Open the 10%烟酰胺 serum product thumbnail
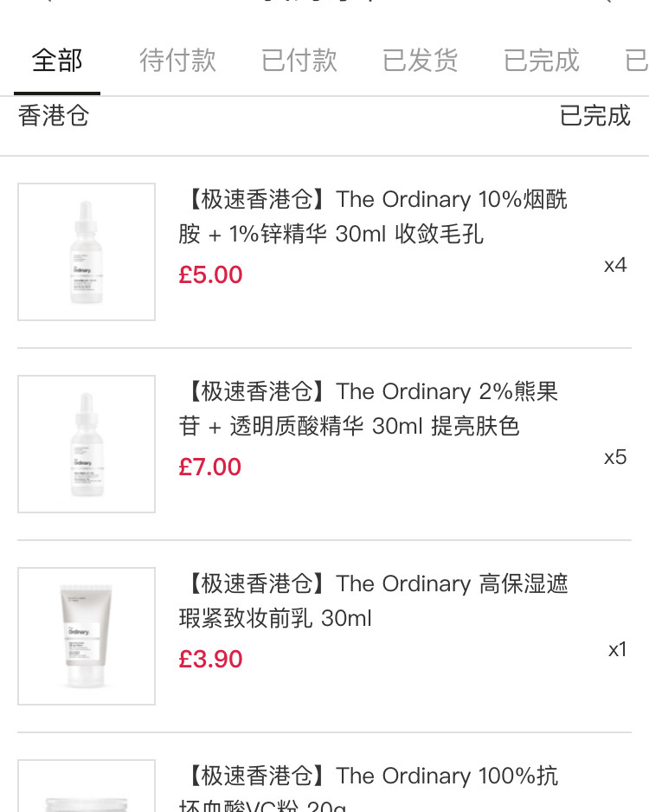 [87, 252]
